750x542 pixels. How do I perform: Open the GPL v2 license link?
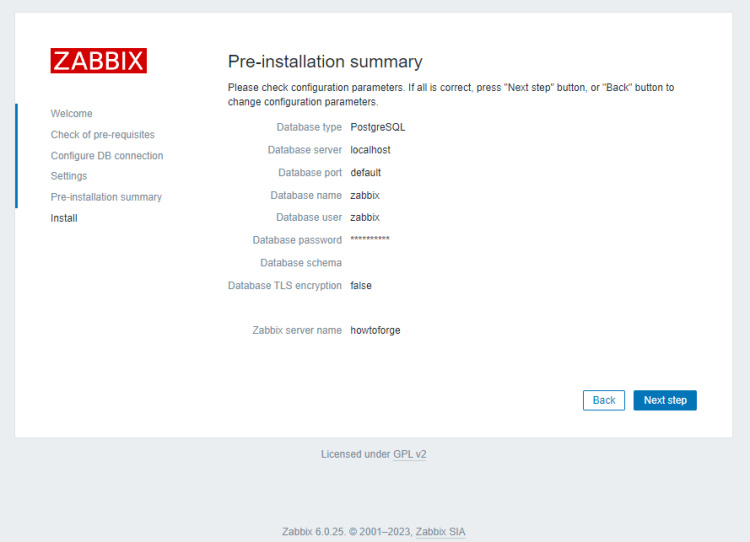pos(410,454)
